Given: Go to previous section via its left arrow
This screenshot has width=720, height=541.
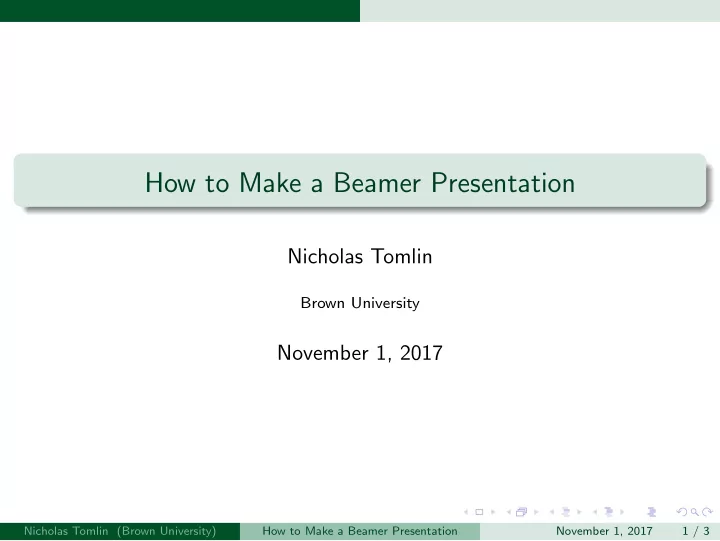Looking at the screenshot, I should [x=595, y=512].
